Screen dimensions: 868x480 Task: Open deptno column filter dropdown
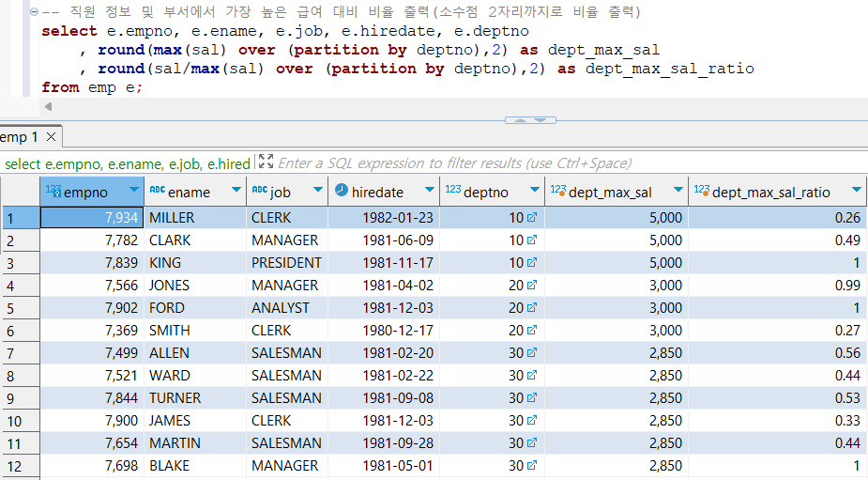click(535, 190)
